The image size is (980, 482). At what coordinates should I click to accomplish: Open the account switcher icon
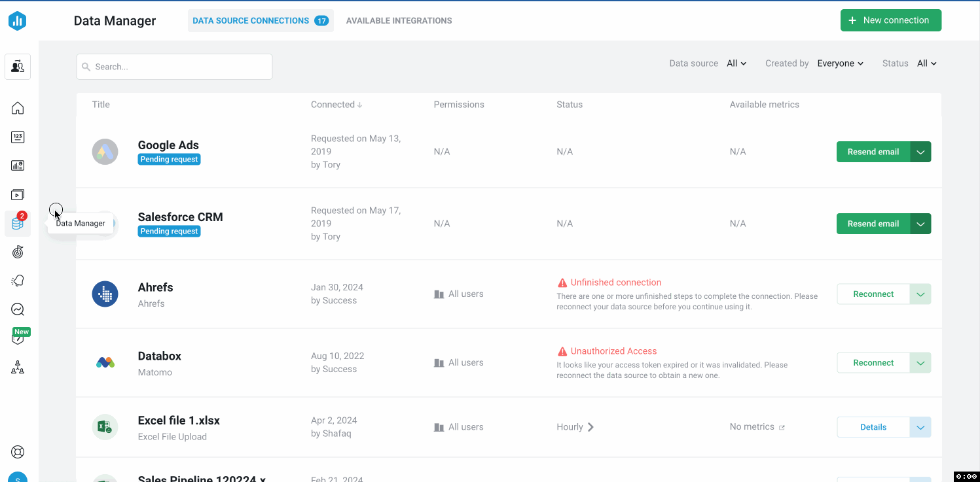point(18,66)
